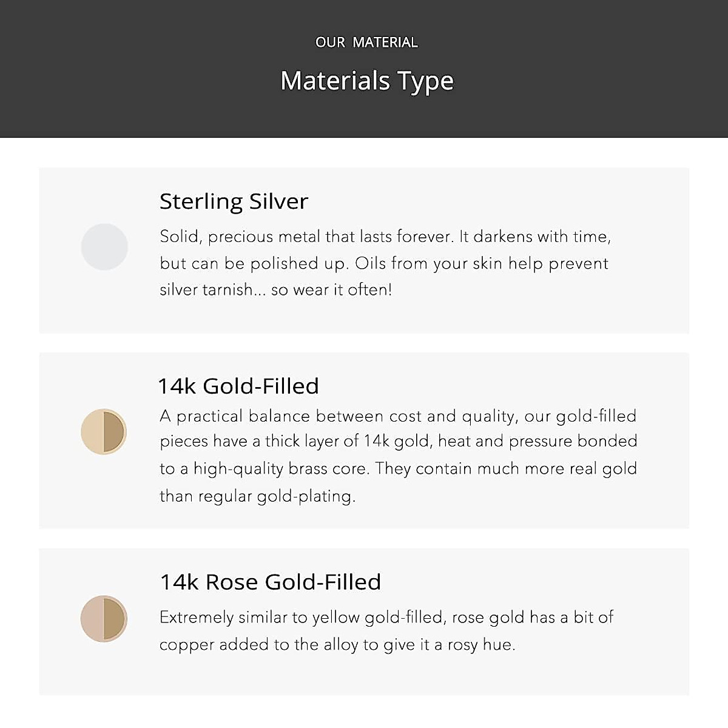Viewport: 728px width, 728px height.
Task: Pick the pink left half of rose gold swatch
Action: 92,618
